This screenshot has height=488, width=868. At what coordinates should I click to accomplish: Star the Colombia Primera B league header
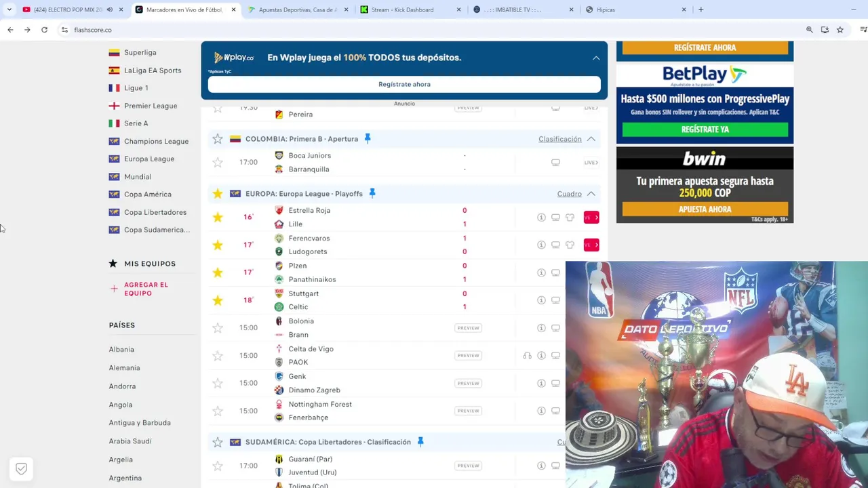click(218, 139)
